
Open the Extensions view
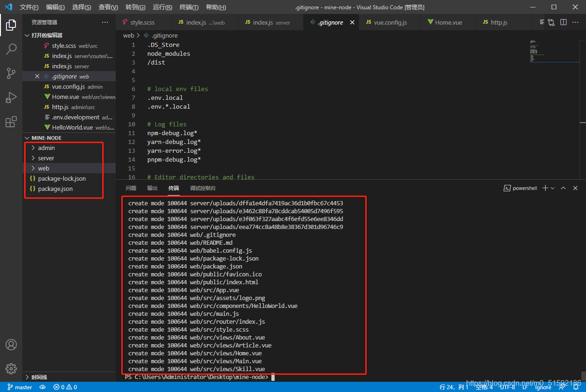tap(11, 122)
